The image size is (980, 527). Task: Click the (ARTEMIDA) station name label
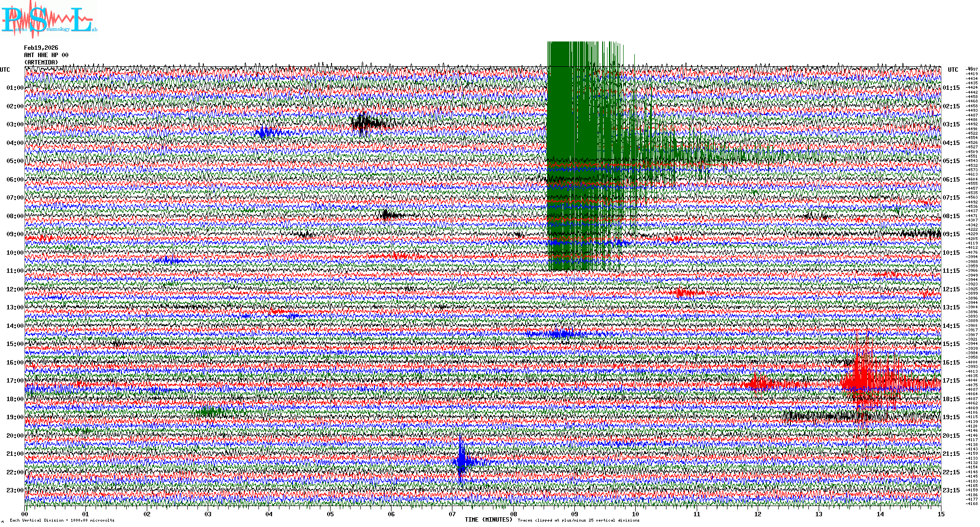(41, 62)
